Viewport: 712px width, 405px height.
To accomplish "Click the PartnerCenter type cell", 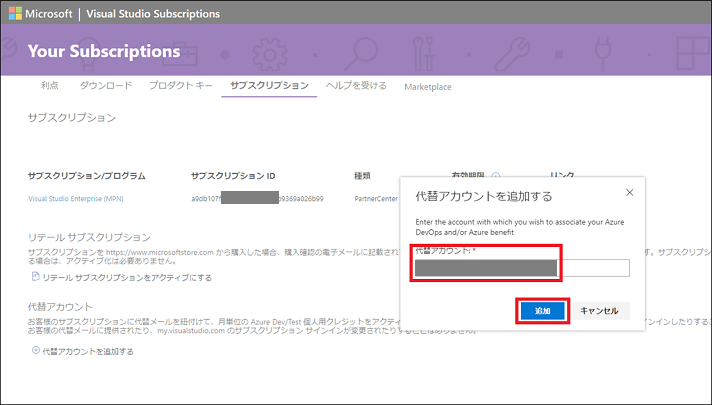I will 376,198.
